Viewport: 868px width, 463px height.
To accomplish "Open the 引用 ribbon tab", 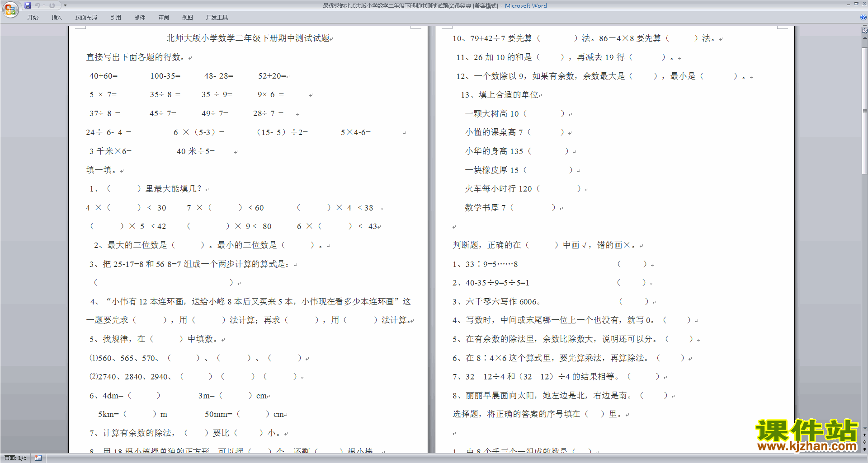I will (x=116, y=18).
